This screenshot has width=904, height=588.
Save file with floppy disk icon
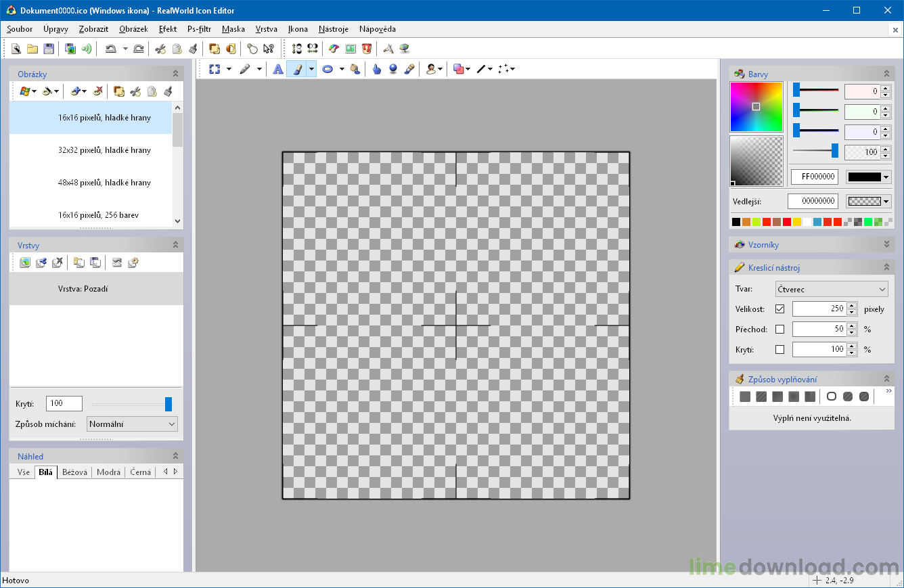pos(49,49)
